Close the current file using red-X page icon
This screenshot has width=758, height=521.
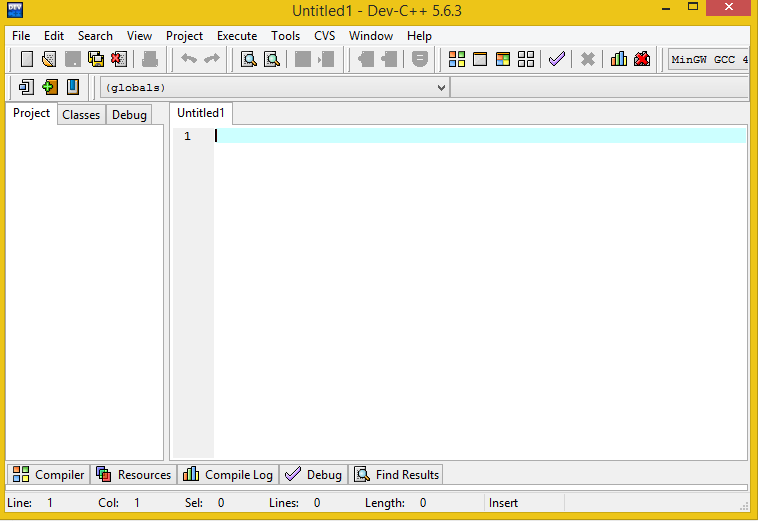[x=119, y=59]
